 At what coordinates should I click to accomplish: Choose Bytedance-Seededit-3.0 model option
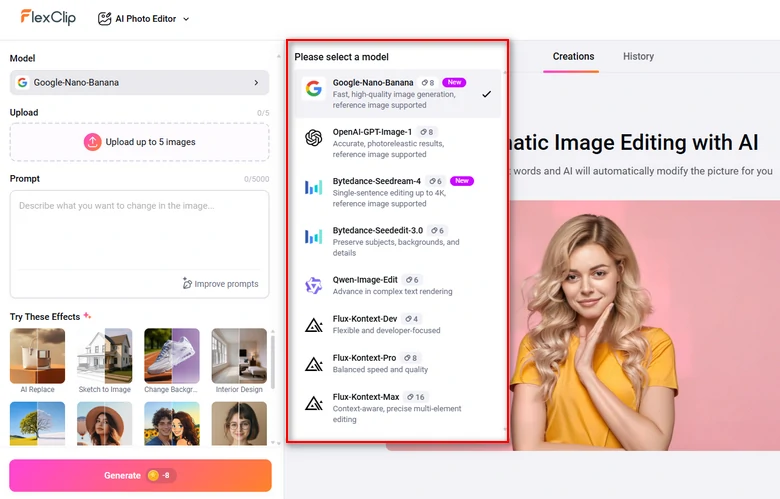[398, 241]
